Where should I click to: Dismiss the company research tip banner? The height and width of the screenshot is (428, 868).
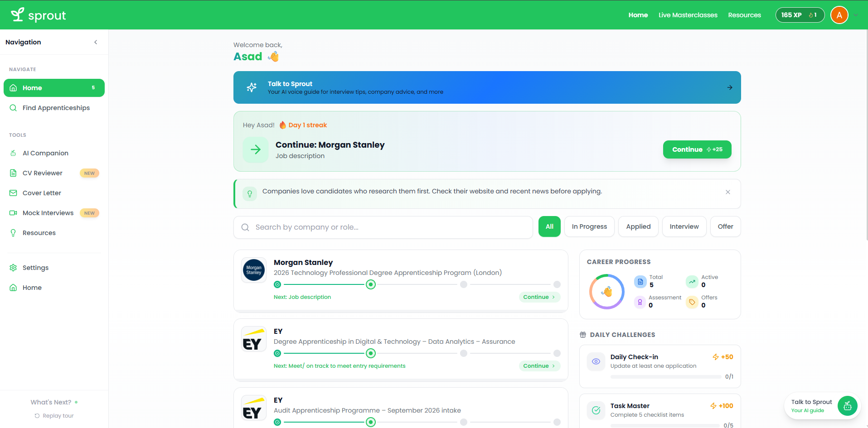[x=728, y=192]
